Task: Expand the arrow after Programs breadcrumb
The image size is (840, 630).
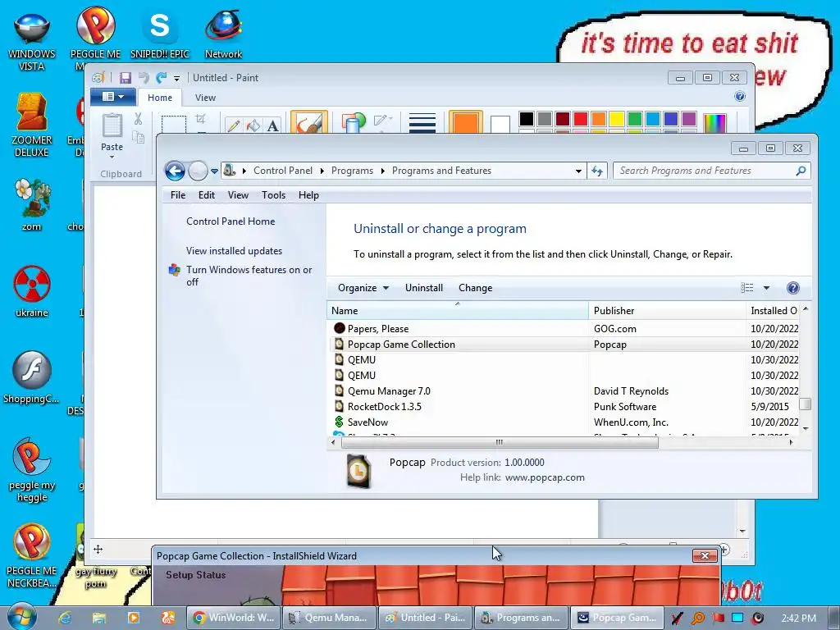Action: tap(382, 171)
